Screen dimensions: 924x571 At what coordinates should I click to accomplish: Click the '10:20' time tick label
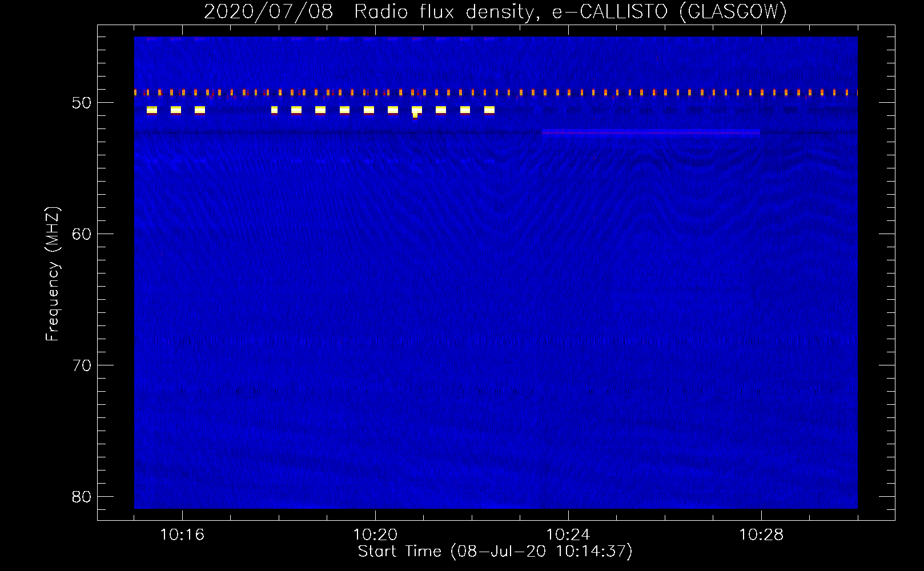(x=375, y=534)
